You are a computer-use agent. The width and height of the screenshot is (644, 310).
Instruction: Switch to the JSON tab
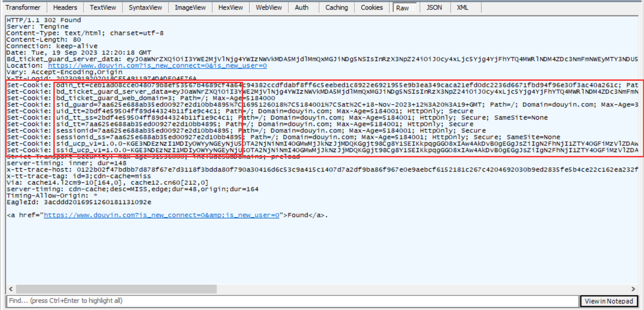tap(434, 8)
